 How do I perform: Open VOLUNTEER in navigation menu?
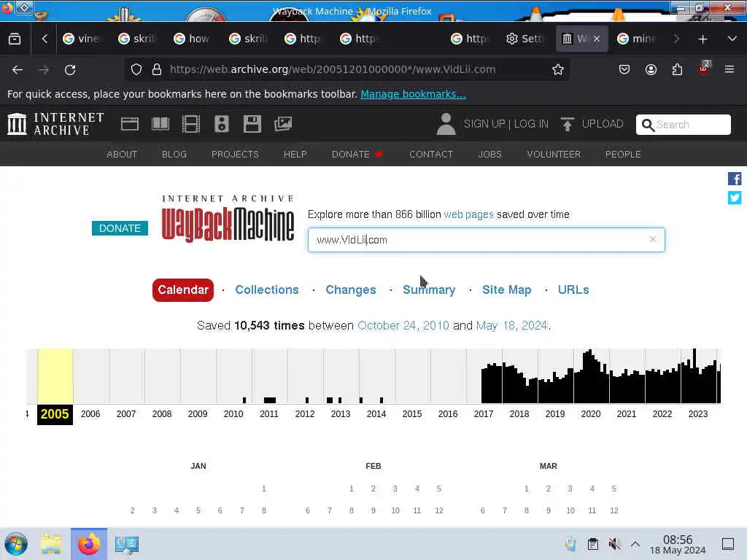coord(554,155)
